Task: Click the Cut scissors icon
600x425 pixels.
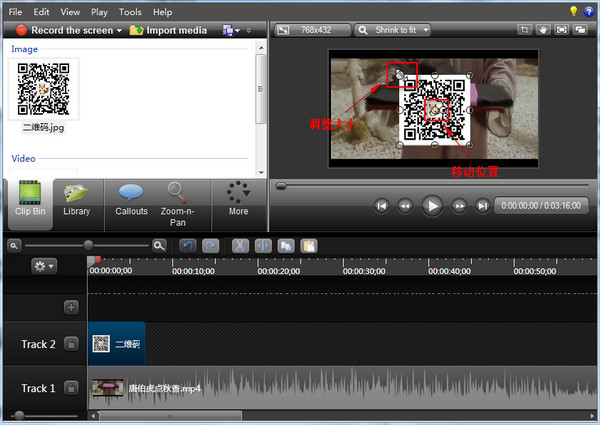Action: [x=240, y=246]
